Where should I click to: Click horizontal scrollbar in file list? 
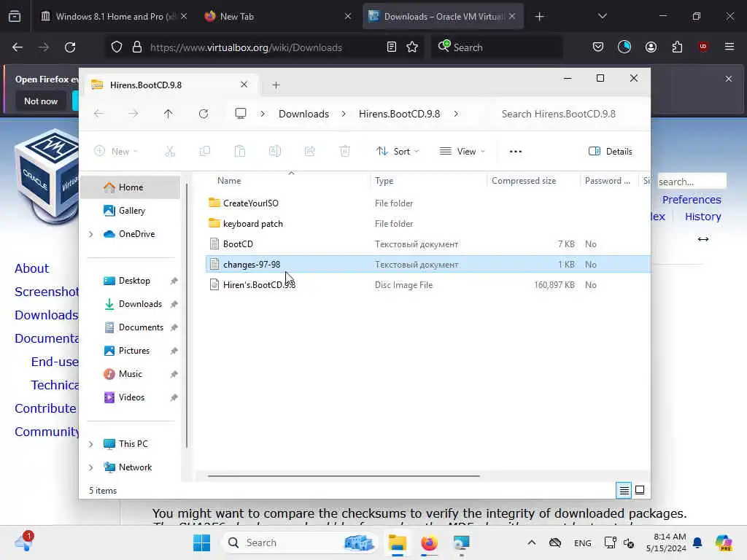click(344, 475)
